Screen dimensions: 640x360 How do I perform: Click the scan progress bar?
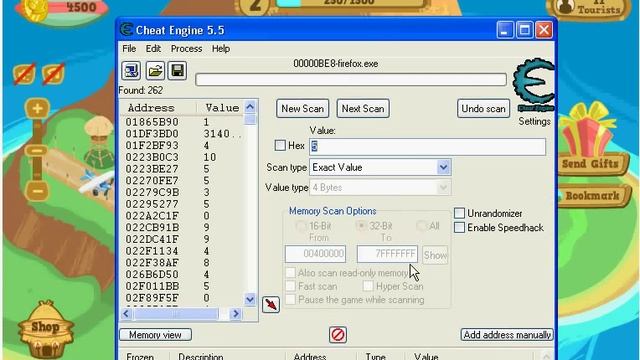[x=351, y=80]
